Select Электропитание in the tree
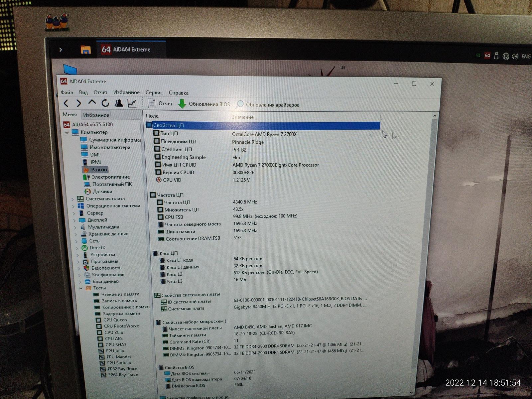Viewport: 532px width, 399px height. tap(107, 177)
